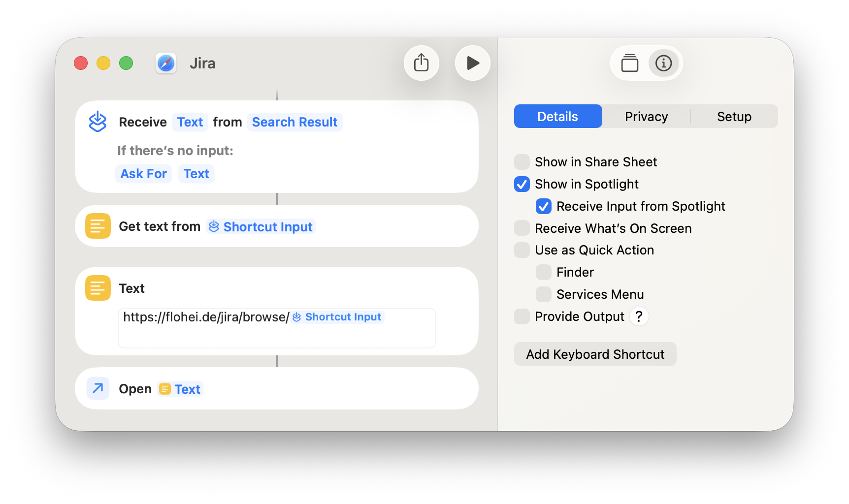The image size is (849, 504).
Task: Change the Search Result input source
Action: 294,122
